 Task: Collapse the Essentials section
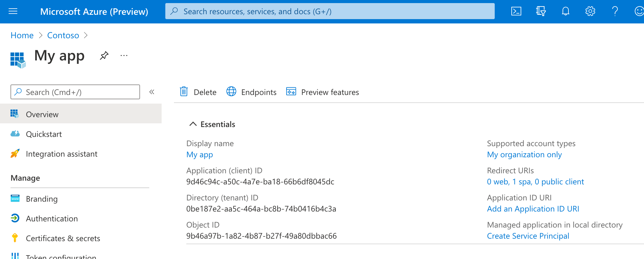193,124
